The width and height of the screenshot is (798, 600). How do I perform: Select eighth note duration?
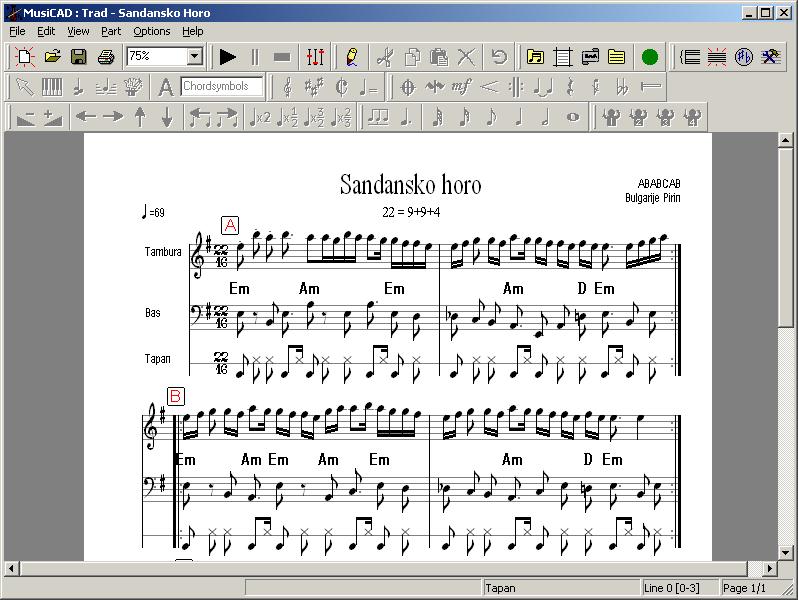(492, 117)
